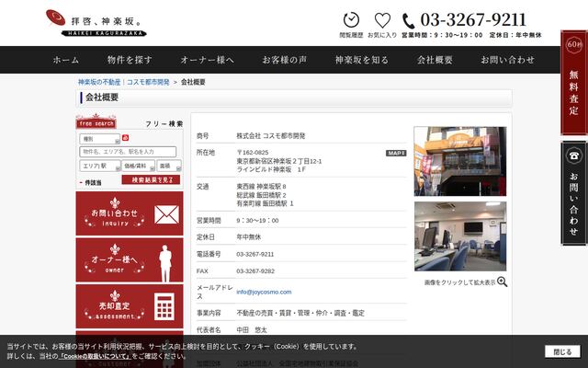Close the cookie notice with 閉じる
Screen dimensions: 588x368
(562, 351)
